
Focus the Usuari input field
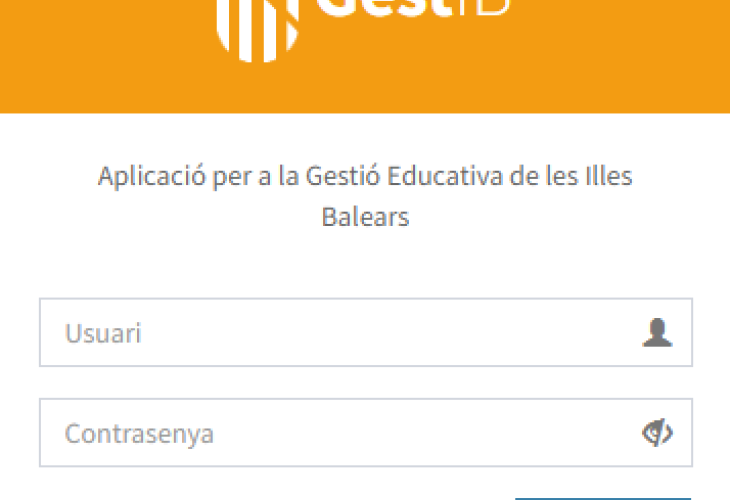(x=340, y=332)
